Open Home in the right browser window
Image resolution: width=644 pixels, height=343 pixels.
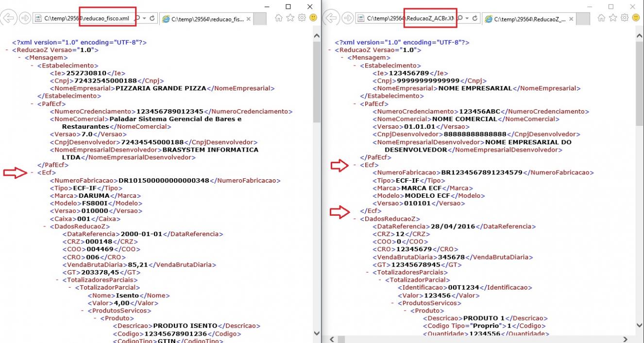coord(601,18)
